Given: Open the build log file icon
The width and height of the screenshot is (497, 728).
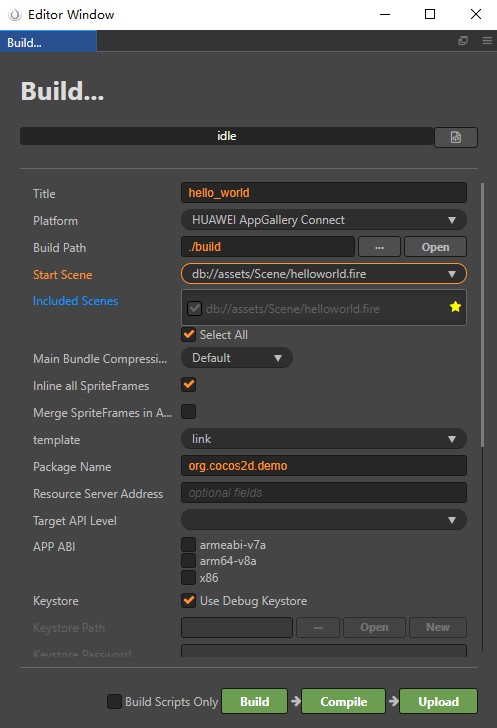Looking at the screenshot, I should pos(456,137).
